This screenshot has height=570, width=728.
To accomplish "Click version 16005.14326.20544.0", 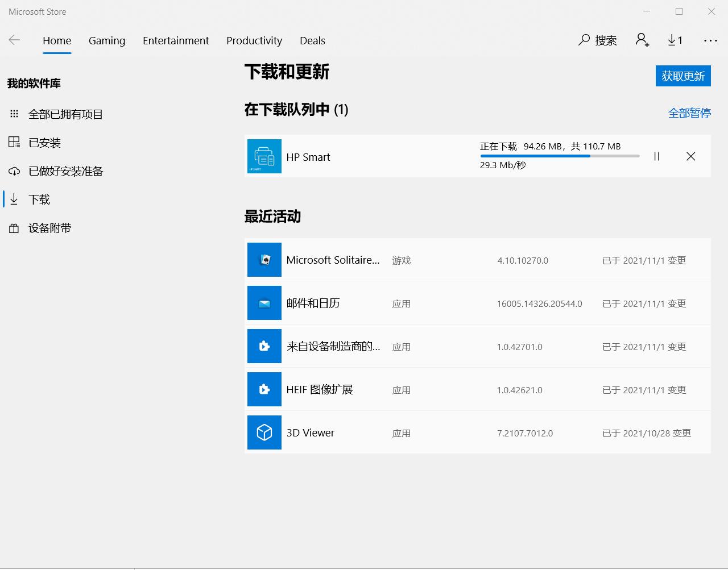I will tap(539, 303).
